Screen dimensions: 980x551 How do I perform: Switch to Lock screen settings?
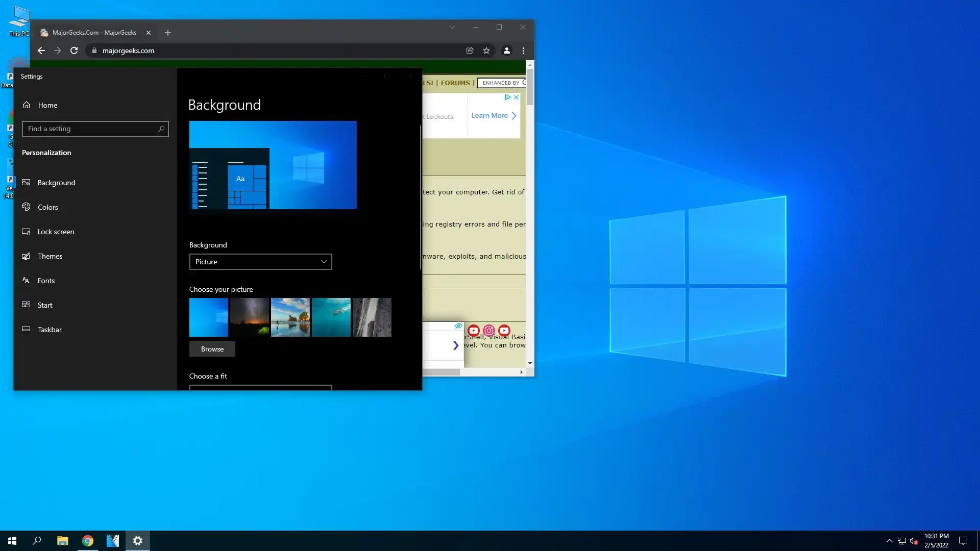click(x=56, y=232)
